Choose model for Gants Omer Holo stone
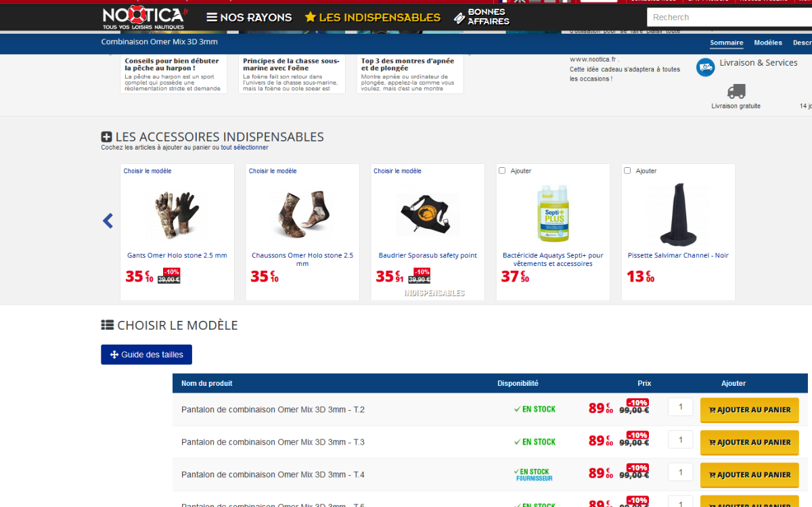Viewport: 812px width, 507px height. 148,171
